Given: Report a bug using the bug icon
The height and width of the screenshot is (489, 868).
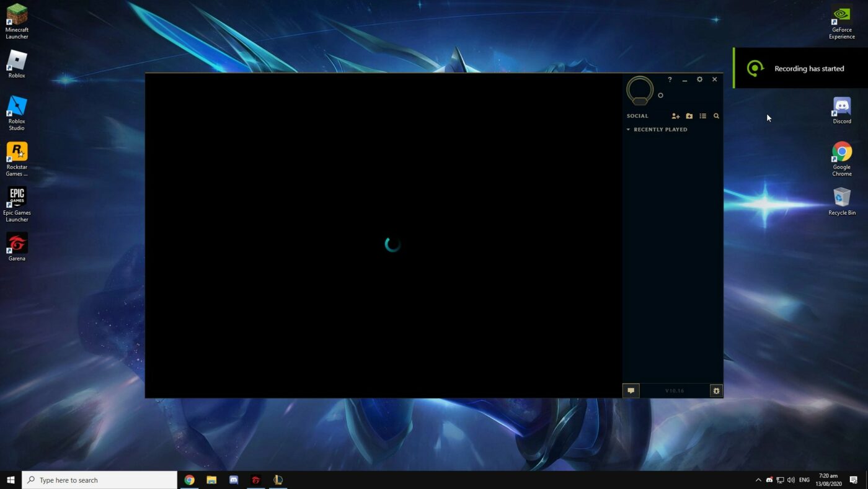Looking at the screenshot, I should pyautogui.click(x=716, y=390).
